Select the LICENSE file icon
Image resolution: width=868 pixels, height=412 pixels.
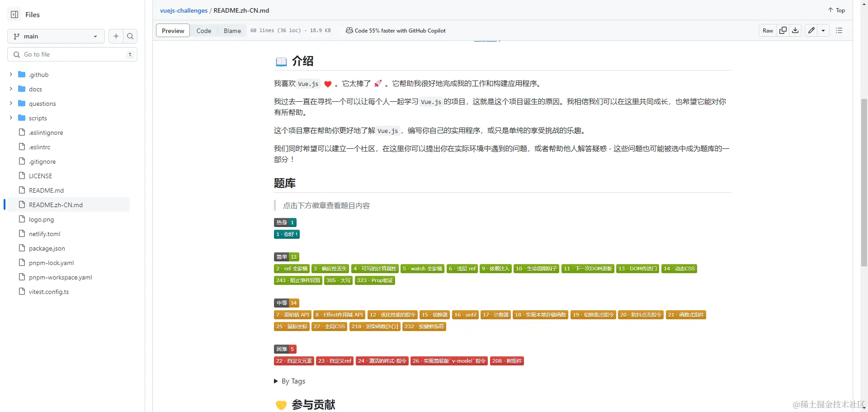pyautogui.click(x=22, y=175)
